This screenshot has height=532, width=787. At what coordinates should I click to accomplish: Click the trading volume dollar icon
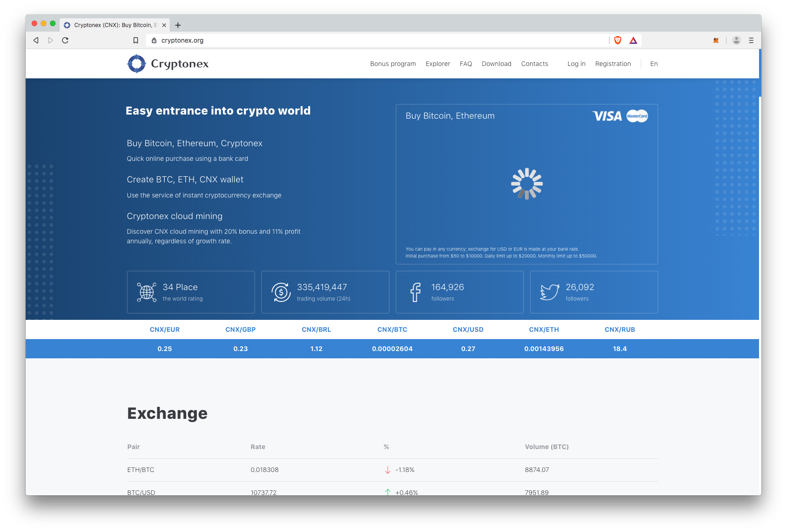[x=281, y=292]
